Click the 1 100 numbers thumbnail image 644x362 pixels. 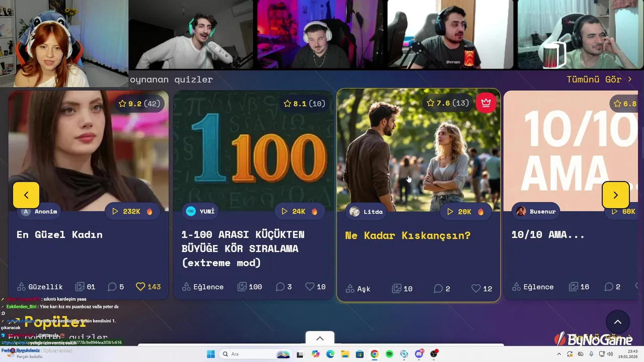pyautogui.click(x=254, y=151)
